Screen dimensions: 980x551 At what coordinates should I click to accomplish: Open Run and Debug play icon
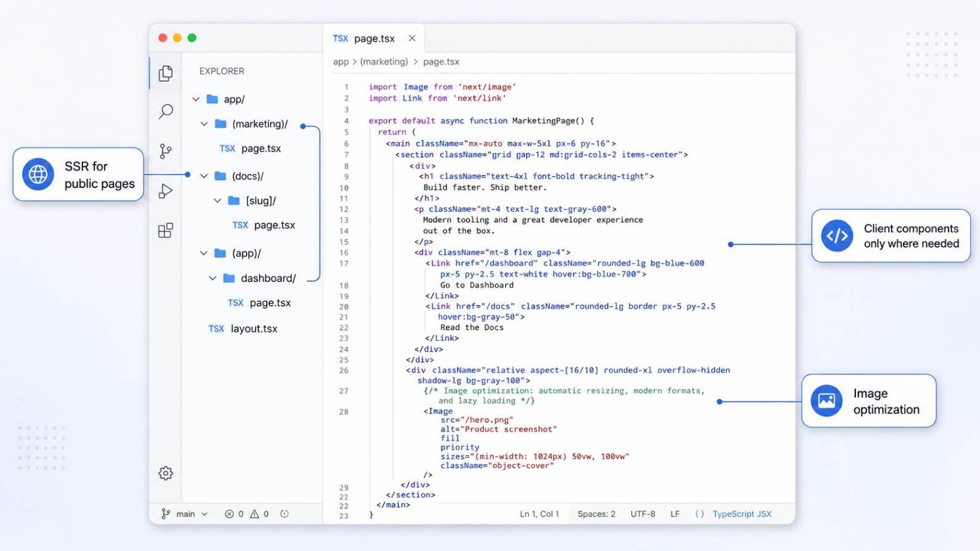click(x=165, y=191)
